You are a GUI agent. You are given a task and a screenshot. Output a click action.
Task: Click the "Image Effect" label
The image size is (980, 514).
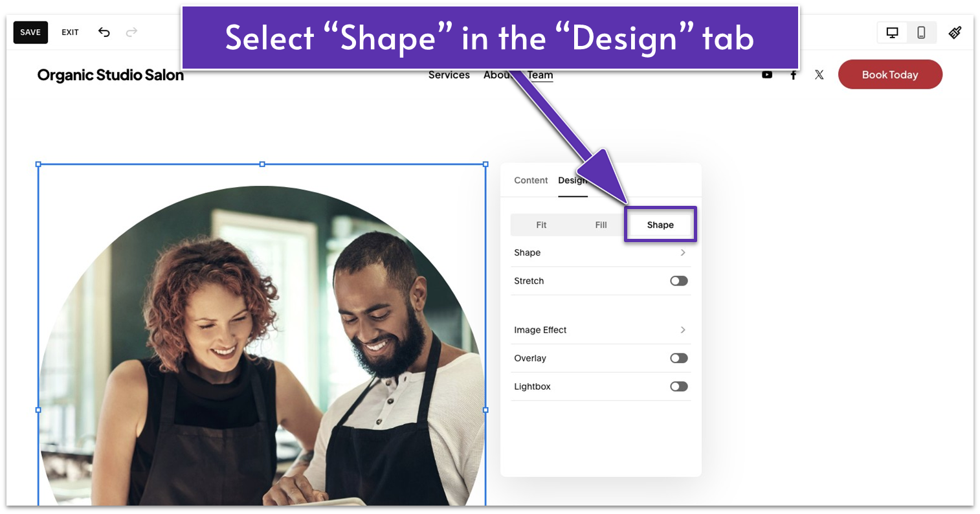point(540,330)
